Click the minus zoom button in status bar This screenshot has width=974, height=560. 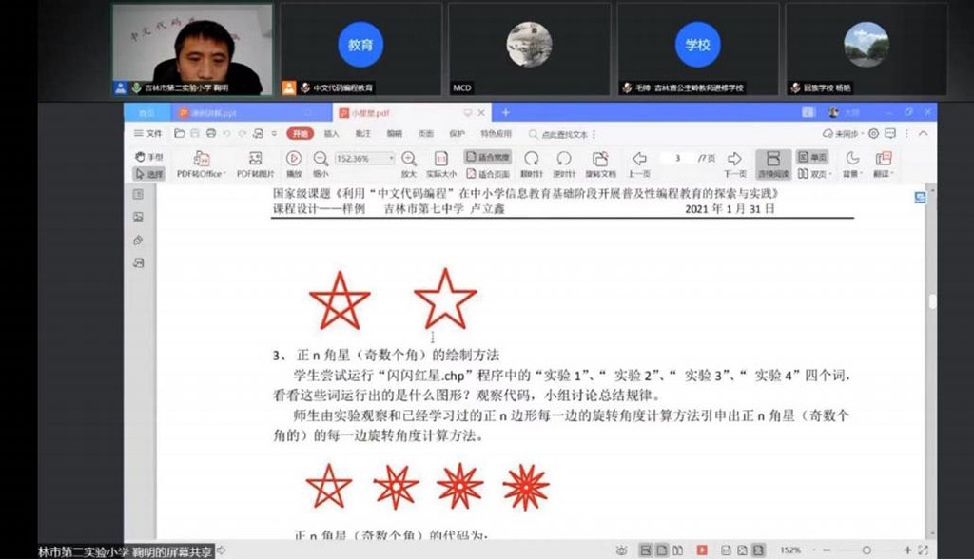pos(827,550)
